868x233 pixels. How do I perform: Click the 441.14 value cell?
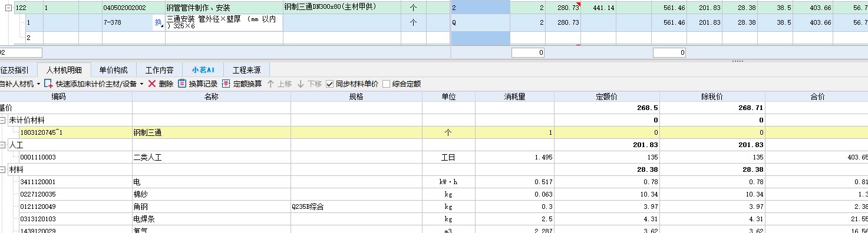pos(599,8)
